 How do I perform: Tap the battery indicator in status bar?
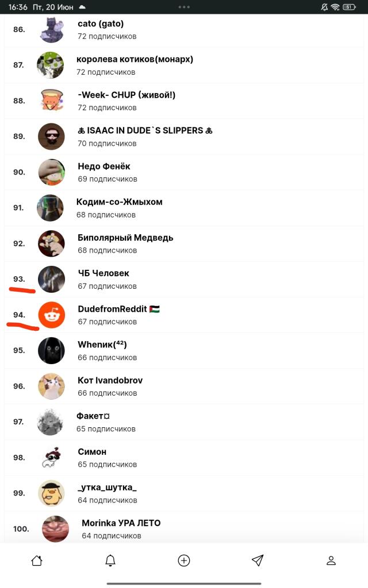349,7
